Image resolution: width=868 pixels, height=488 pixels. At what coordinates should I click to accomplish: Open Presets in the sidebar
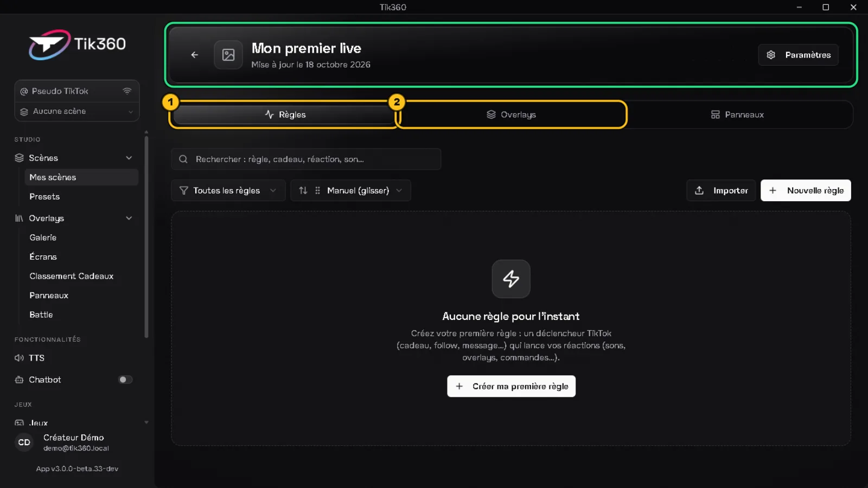pyautogui.click(x=81, y=196)
